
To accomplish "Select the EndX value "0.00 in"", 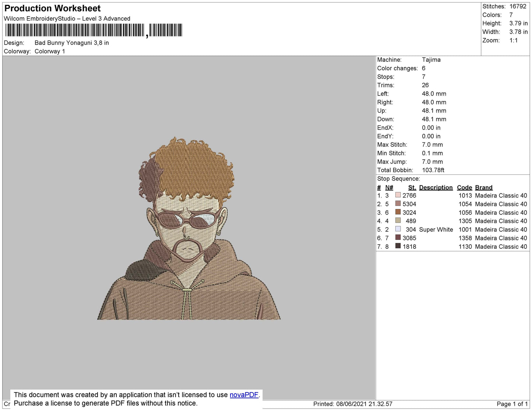I will pyautogui.click(x=431, y=128).
